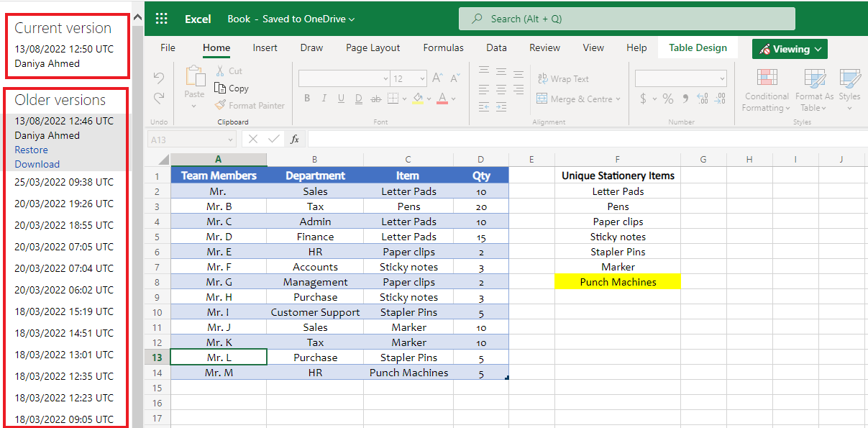Viewport: 868px width, 428px height.
Task: Apply the Percent number style
Action: click(x=667, y=99)
